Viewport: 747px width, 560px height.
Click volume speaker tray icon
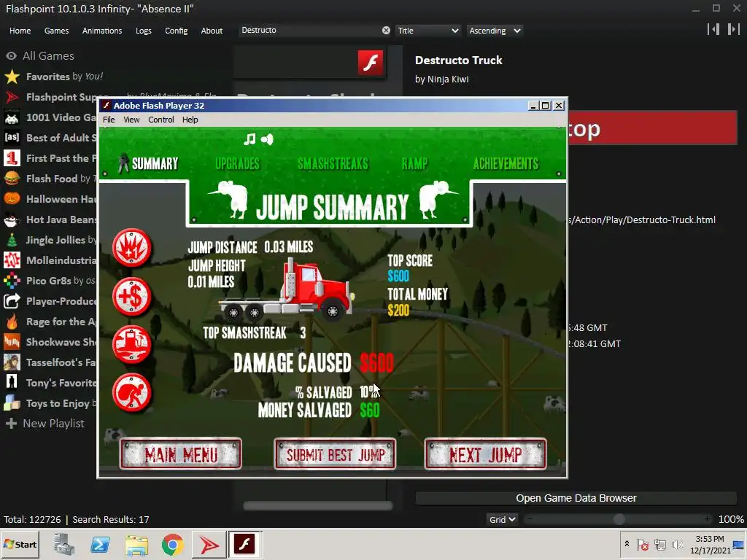(676, 544)
